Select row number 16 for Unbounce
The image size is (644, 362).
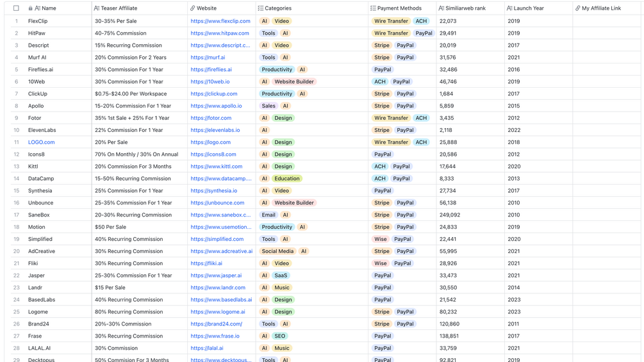(x=17, y=202)
